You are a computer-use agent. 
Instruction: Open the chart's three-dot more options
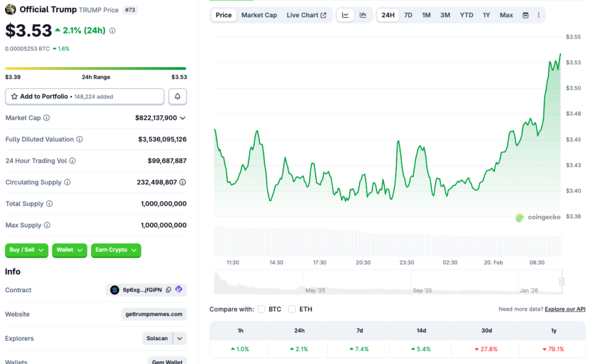coord(539,15)
